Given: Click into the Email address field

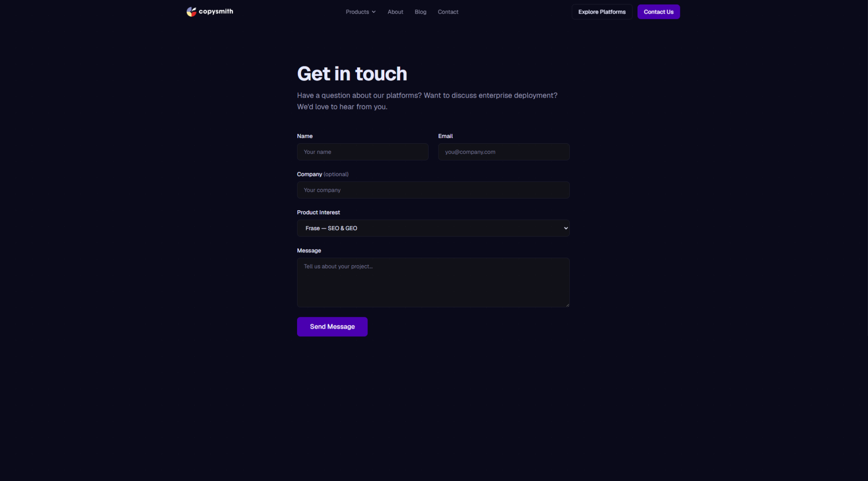Looking at the screenshot, I should (504, 152).
